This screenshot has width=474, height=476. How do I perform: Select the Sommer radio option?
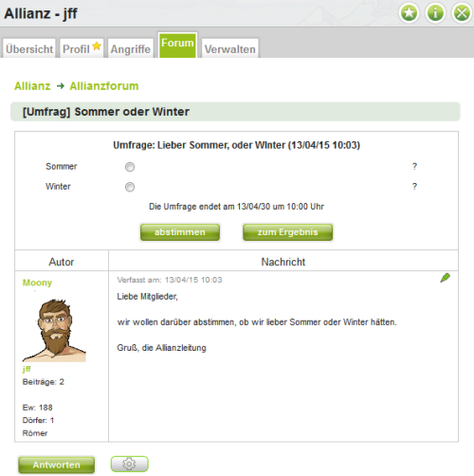(130, 167)
